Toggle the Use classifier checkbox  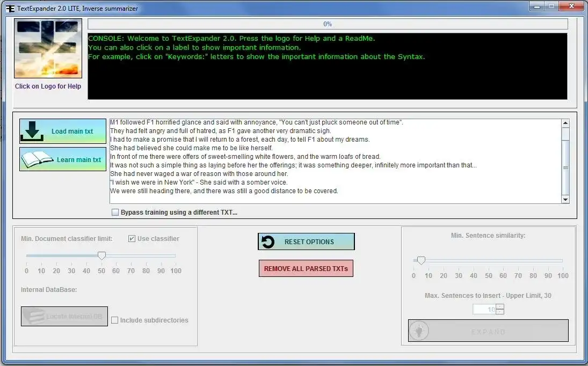point(132,239)
